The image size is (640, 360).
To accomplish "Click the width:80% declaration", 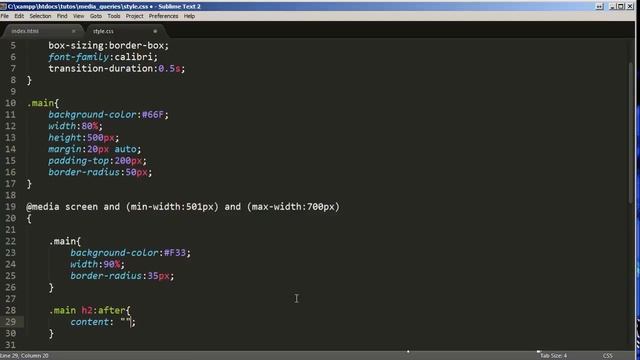I will pyautogui.click(x=76, y=126).
